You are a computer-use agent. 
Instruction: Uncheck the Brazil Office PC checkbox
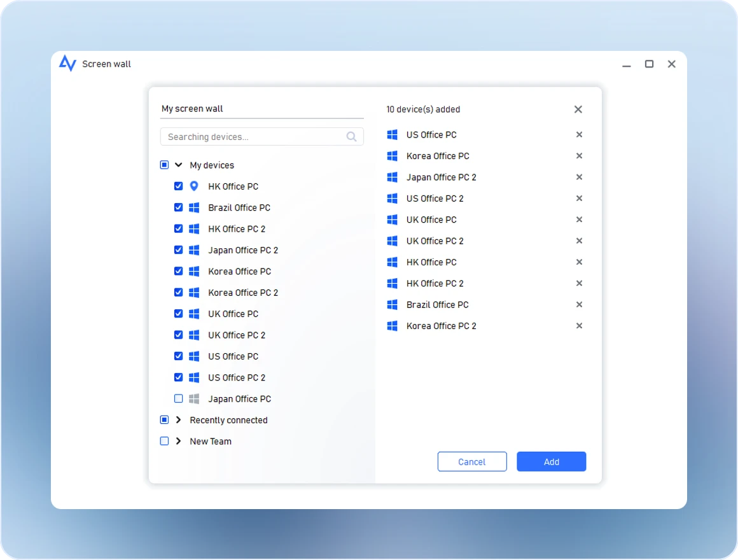[x=178, y=207]
